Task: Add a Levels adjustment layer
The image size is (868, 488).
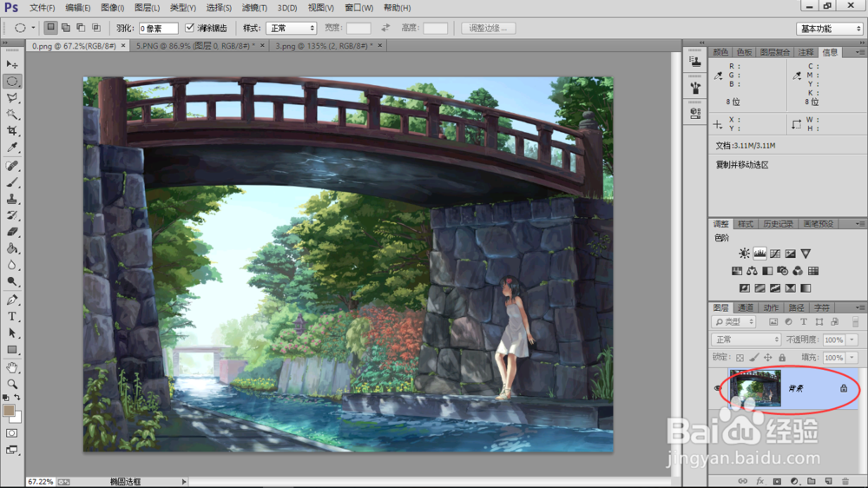Action: point(759,254)
